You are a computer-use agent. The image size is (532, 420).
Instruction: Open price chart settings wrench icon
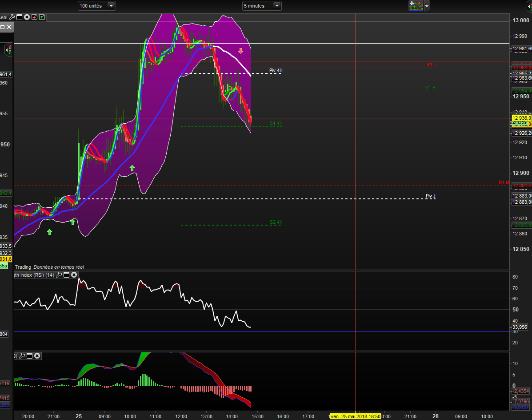point(12,17)
